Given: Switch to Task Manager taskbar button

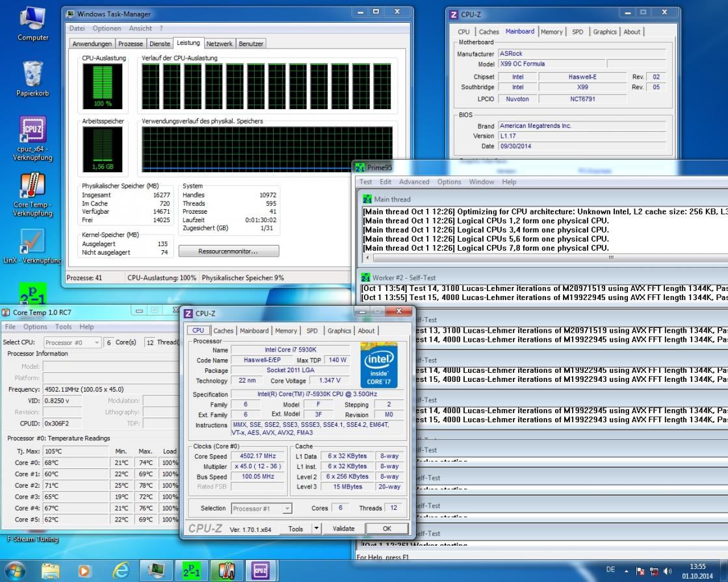Looking at the screenshot, I should [156, 571].
